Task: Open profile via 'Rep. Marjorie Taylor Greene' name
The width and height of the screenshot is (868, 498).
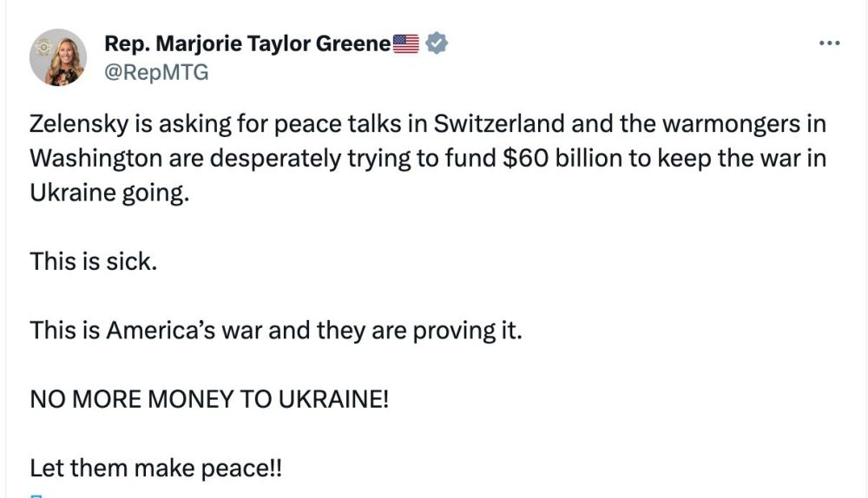Action: (247, 43)
